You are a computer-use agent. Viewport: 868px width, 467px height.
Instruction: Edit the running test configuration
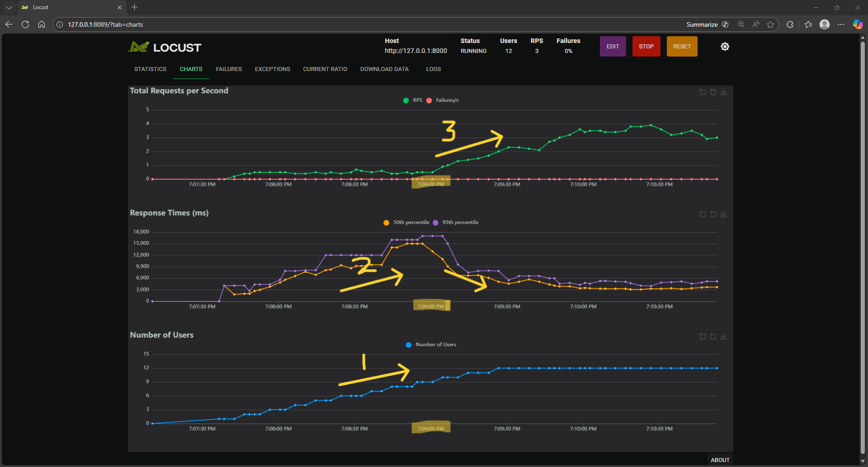[x=613, y=46]
